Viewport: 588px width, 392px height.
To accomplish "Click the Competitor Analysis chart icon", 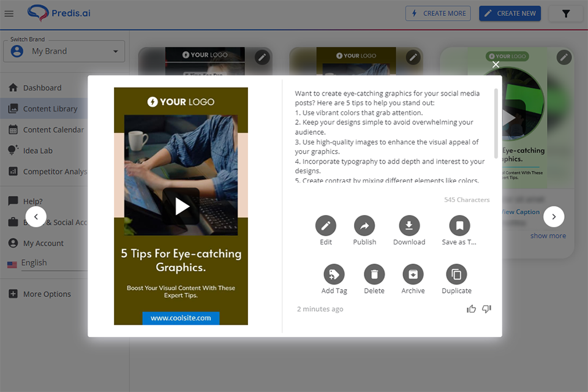I will (x=13, y=171).
